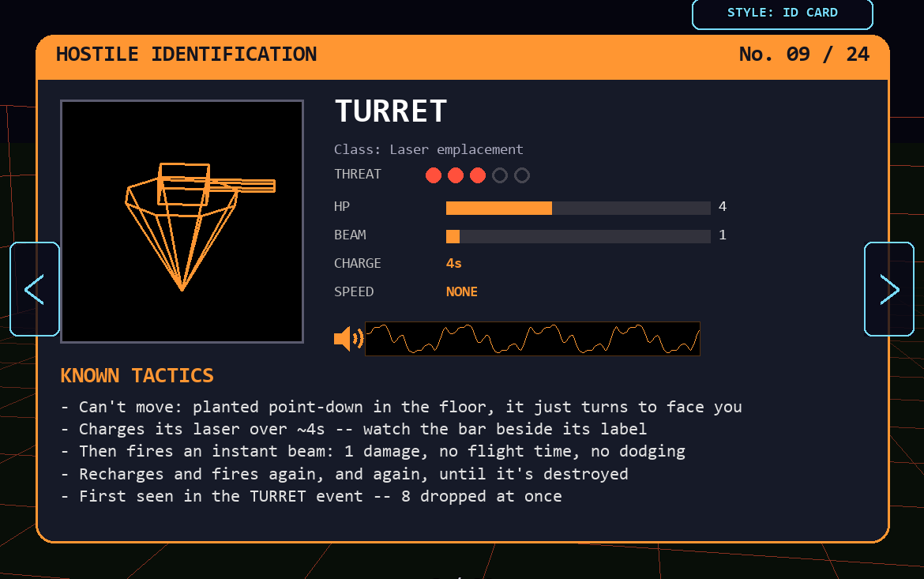Image resolution: width=924 pixels, height=579 pixels.
Task: Click the BEAM stat label
Action: click(x=350, y=235)
